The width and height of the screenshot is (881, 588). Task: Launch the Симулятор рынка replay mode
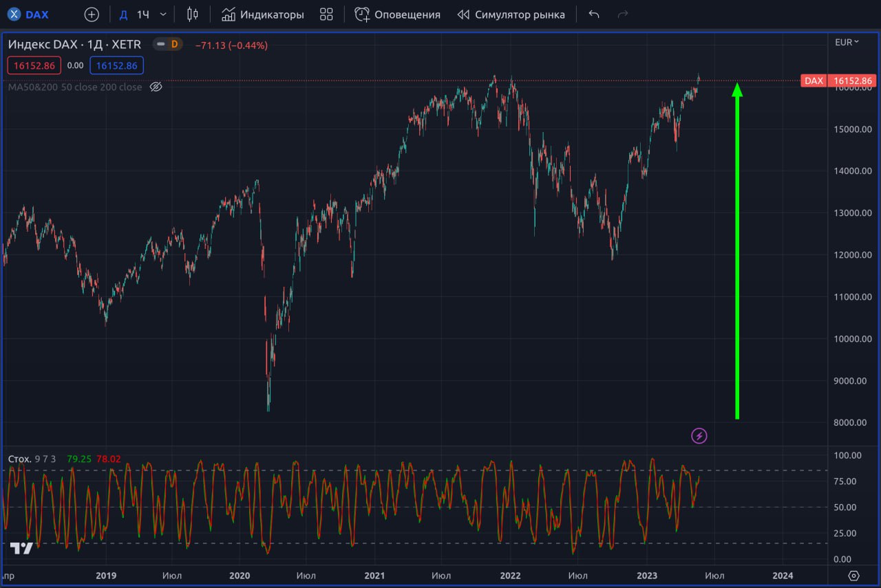click(x=511, y=14)
